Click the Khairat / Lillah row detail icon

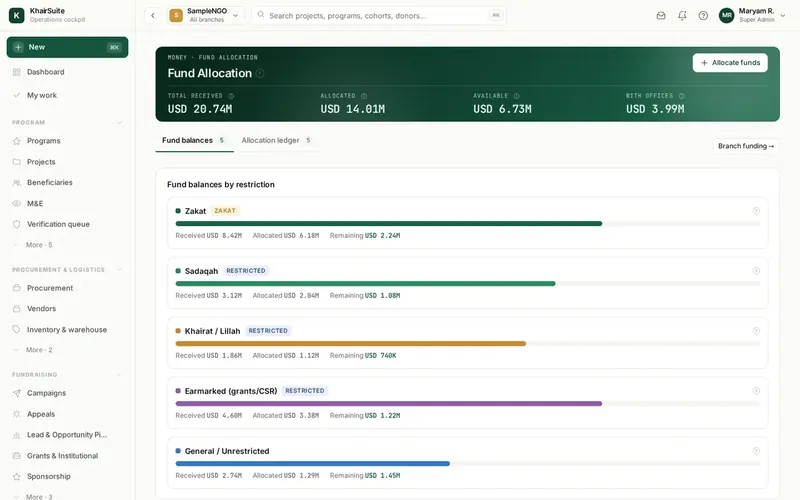pyautogui.click(x=756, y=331)
